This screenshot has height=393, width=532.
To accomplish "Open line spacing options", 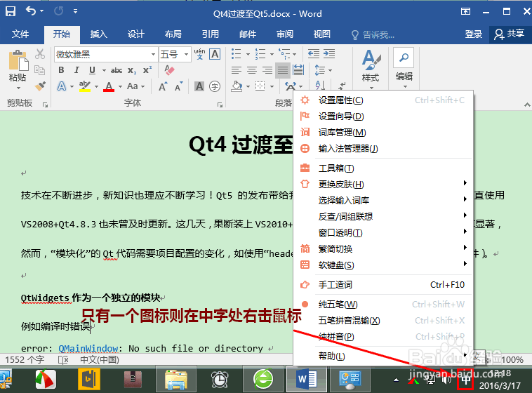I will pos(323,70).
